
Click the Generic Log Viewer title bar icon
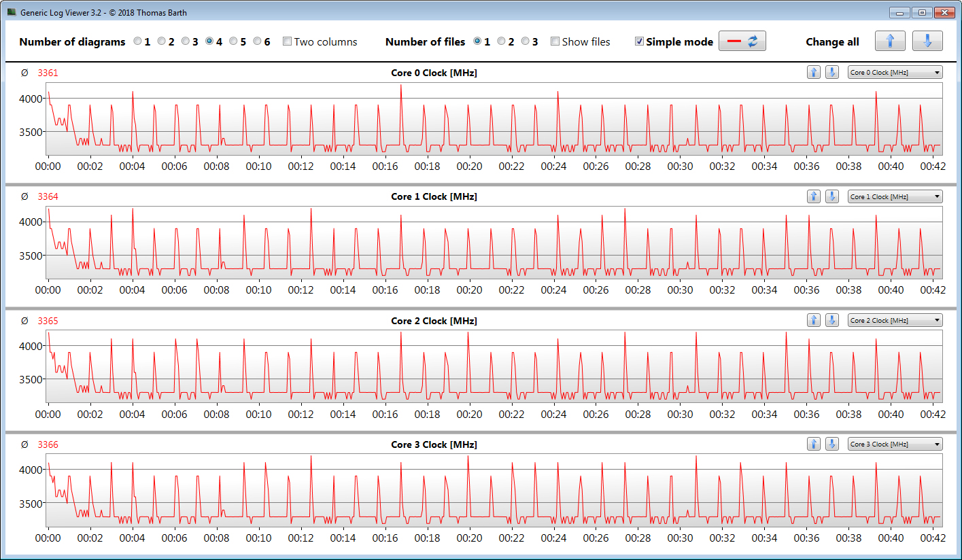click(12, 12)
